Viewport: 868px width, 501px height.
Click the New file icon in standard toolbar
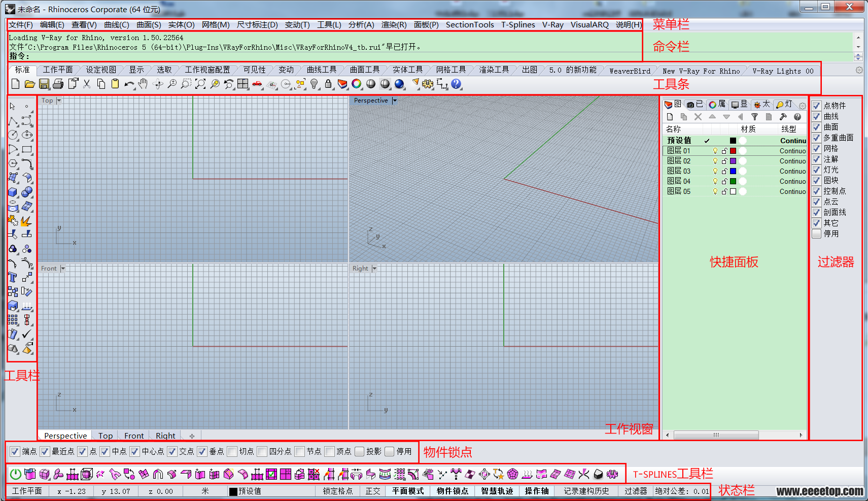(16, 84)
